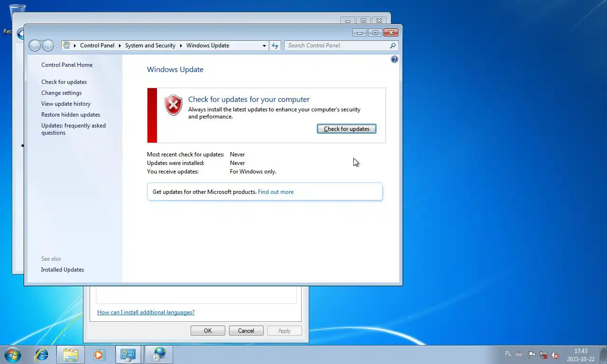Click the 'For Windows only.' text

click(253, 172)
